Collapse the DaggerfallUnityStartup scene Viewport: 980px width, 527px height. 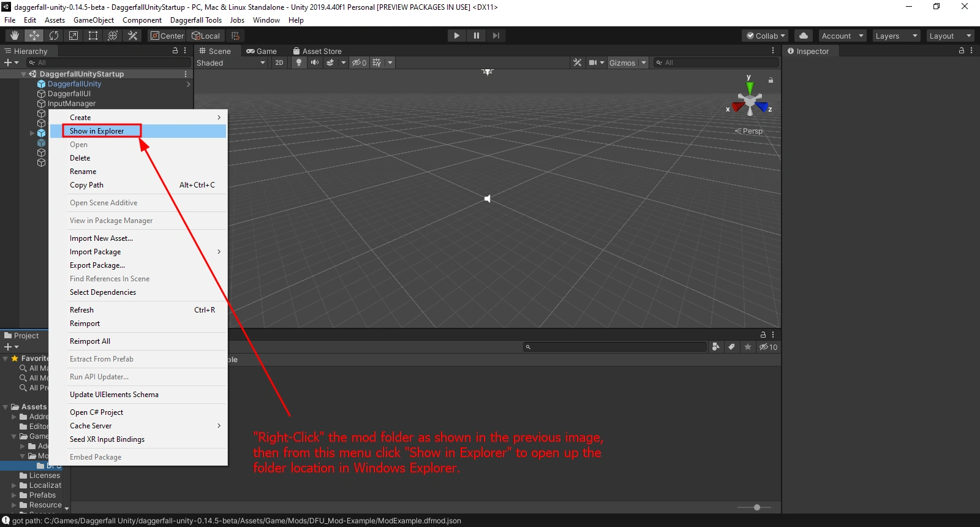click(x=23, y=74)
